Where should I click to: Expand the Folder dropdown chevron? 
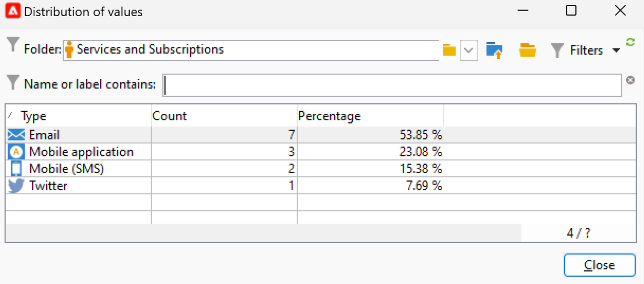coord(469,50)
